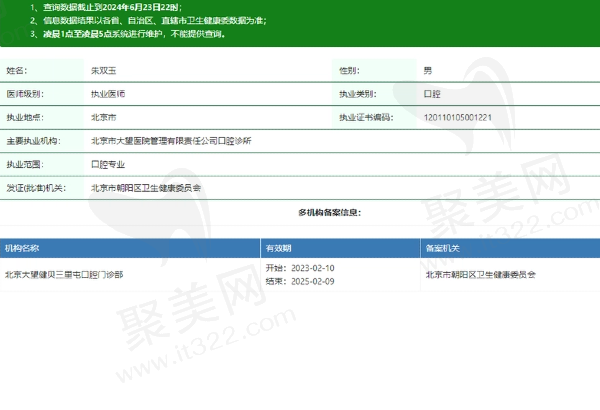Select the gender value 男
This screenshot has height=410, width=600.
[x=428, y=70]
